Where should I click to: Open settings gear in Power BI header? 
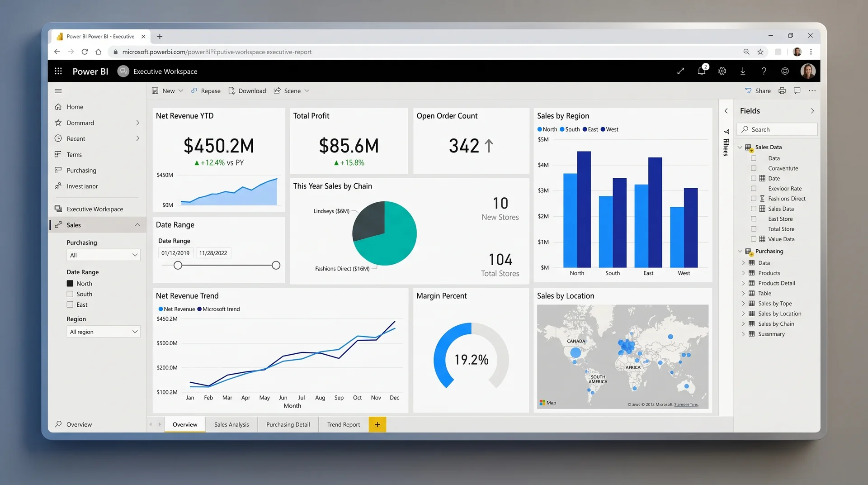coord(722,71)
